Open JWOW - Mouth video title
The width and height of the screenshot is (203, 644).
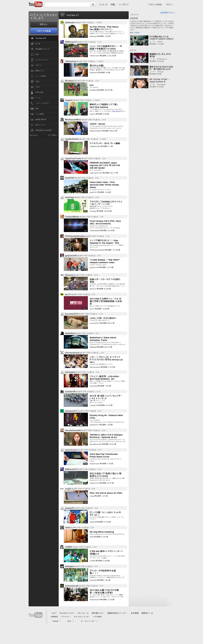98,124
